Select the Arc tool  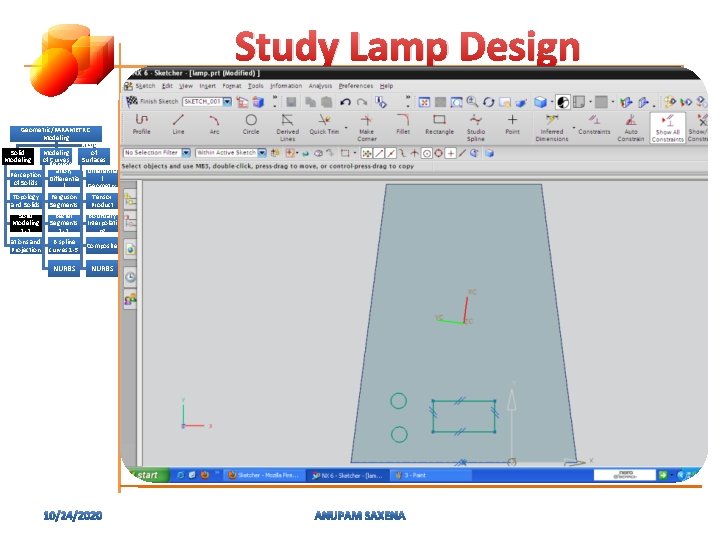214,124
